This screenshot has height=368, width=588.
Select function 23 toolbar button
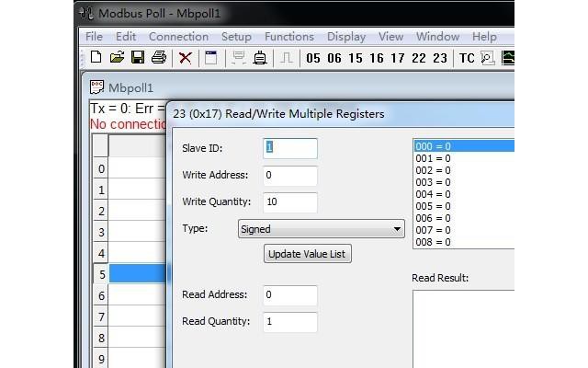click(440, 58)
